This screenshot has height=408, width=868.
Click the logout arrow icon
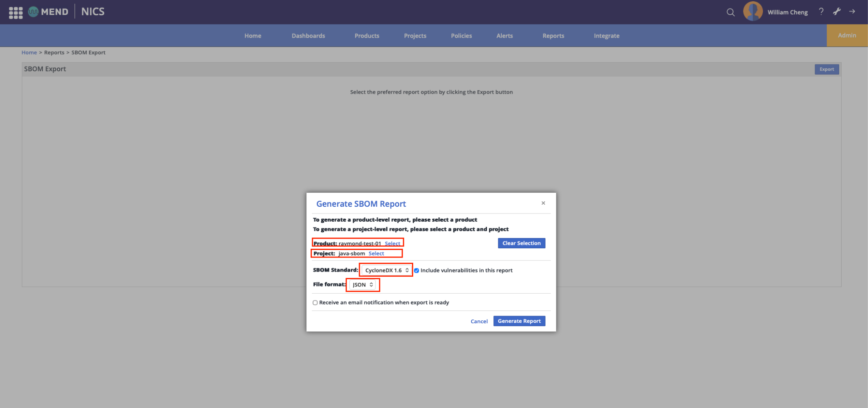(x=852, y=11)
